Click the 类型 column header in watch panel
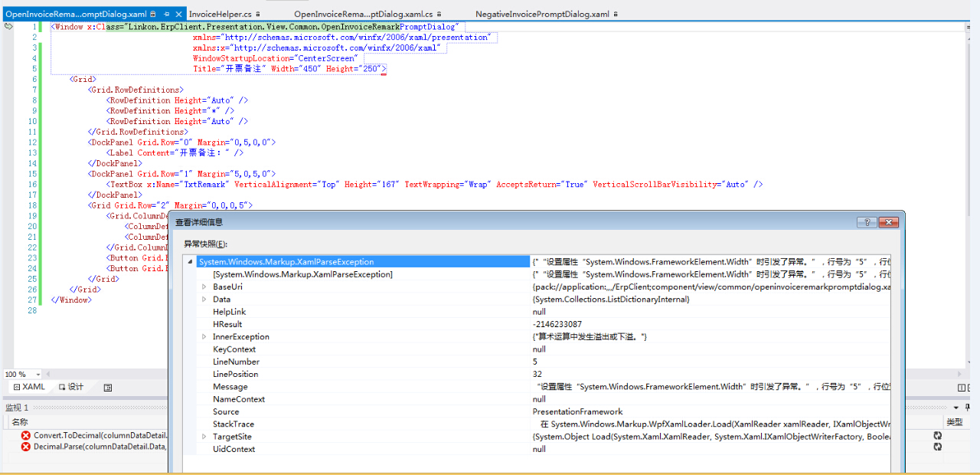Viewport: 980px width, 475px height. (955, 422)
